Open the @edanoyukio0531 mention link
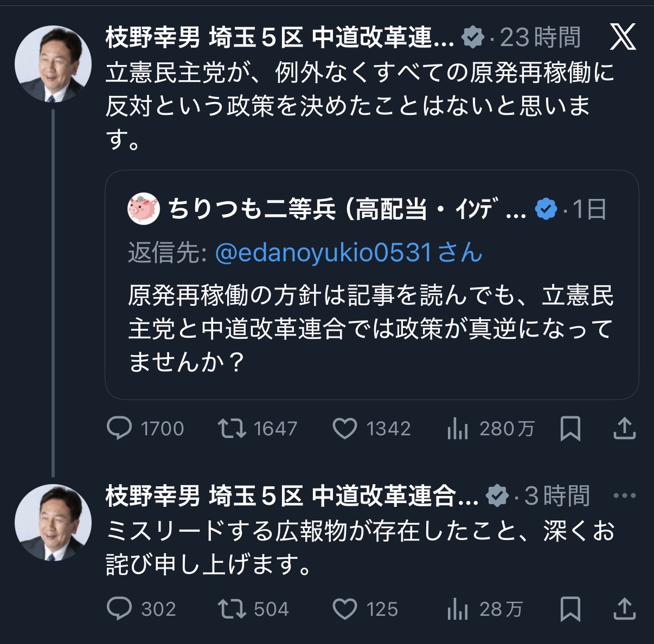The height and width of the screenshot is (644, 654). click(323, 253)
